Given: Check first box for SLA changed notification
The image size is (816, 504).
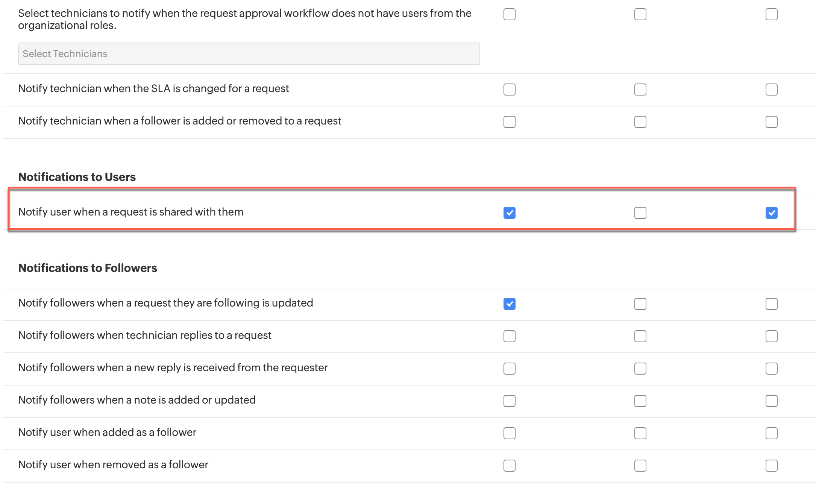Looking at the screenshot, I should point(509,90).
